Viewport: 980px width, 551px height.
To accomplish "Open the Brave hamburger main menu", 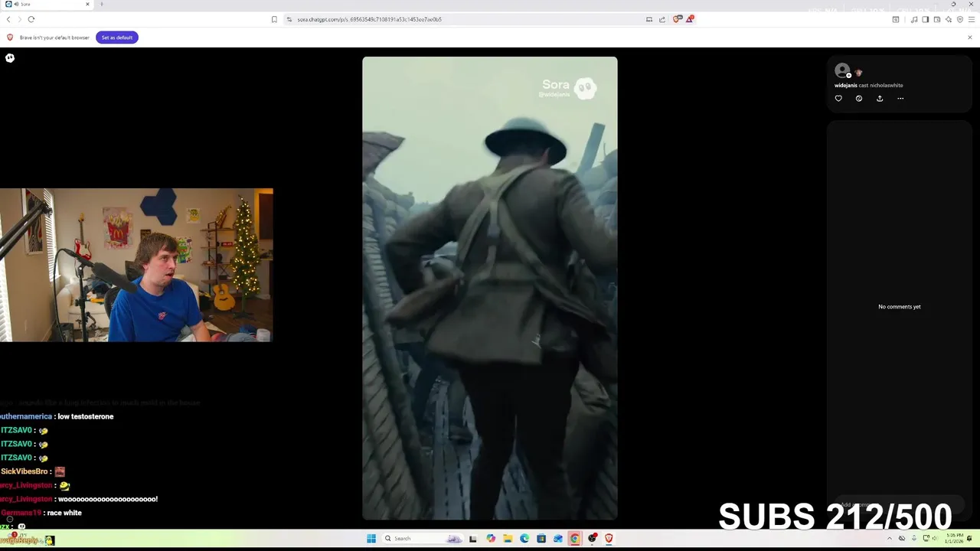I will pos(971,19).
